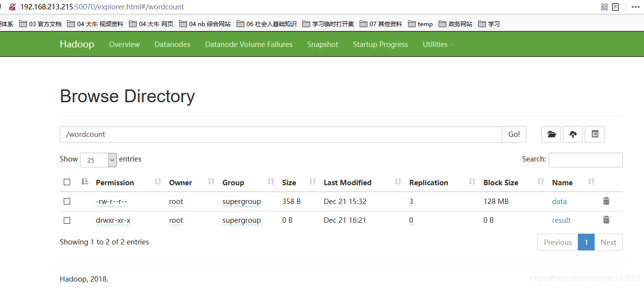Viewport: 644px width, 287px height.
Task: Open the data file link
Action: click(x=560, y=202)
